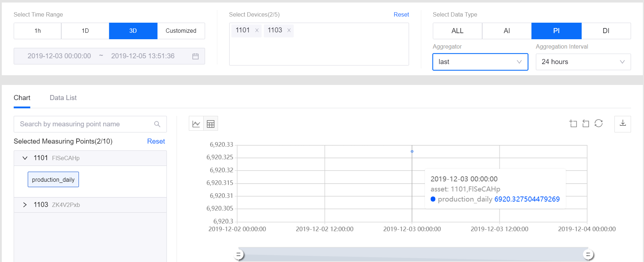Click inside the Select Devices box

click(x=319, y=44)
